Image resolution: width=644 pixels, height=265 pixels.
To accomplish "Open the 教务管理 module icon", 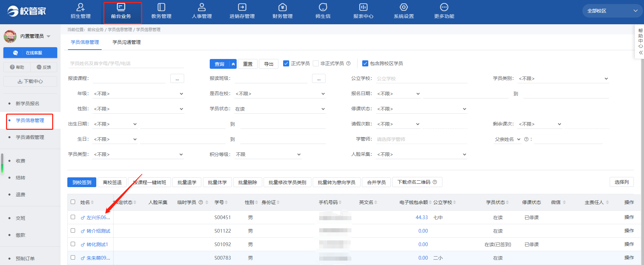I will click(162, 7).
